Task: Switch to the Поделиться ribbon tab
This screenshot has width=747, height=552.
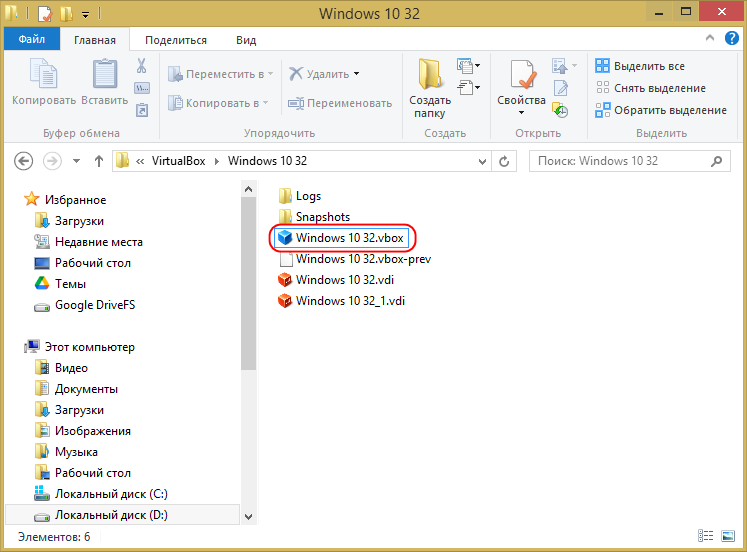Action: pos(176,40)
